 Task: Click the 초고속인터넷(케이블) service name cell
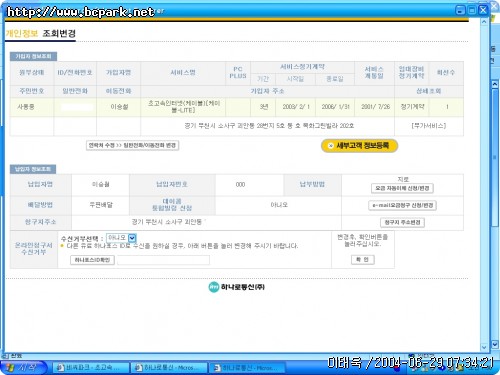(x=183, y=107)
